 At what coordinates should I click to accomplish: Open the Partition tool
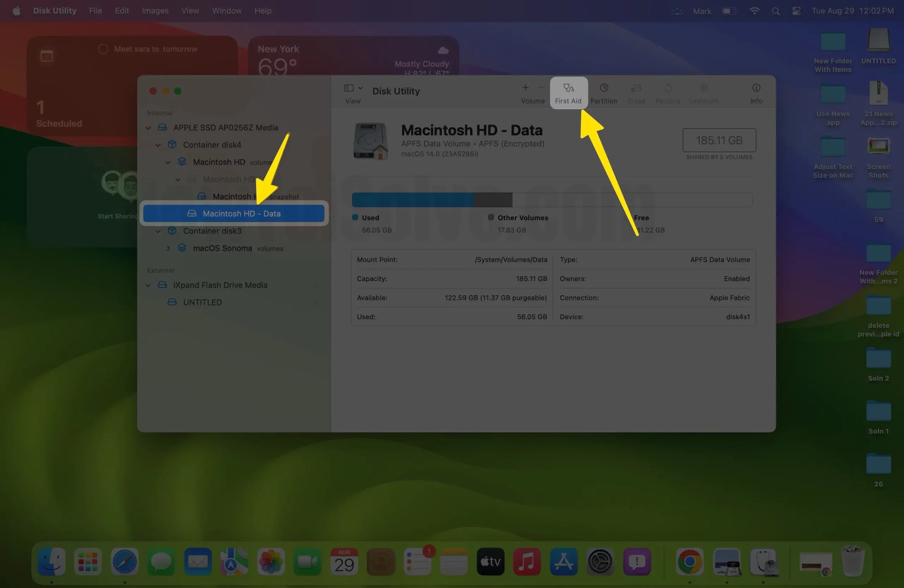pyautogui.click(x=603, y=93)
